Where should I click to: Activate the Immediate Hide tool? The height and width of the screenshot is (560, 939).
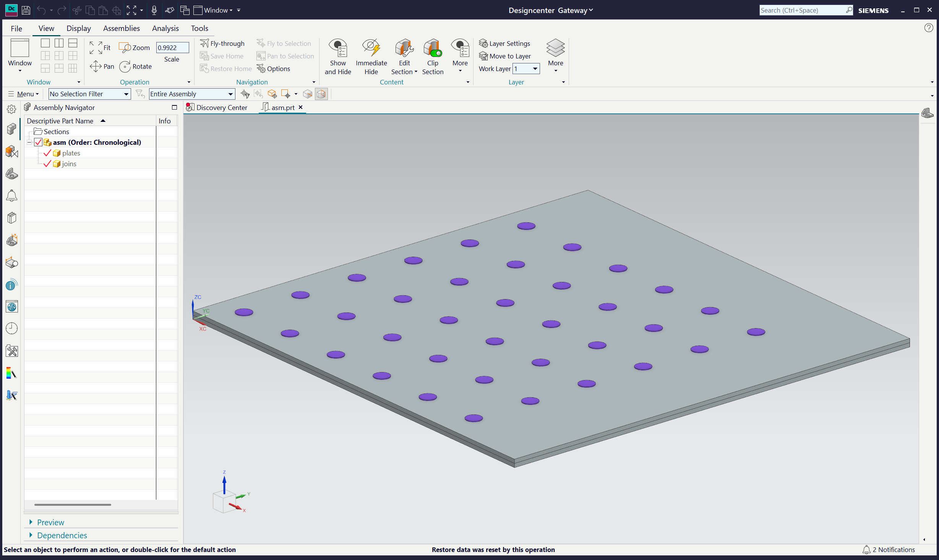(371, 57)
